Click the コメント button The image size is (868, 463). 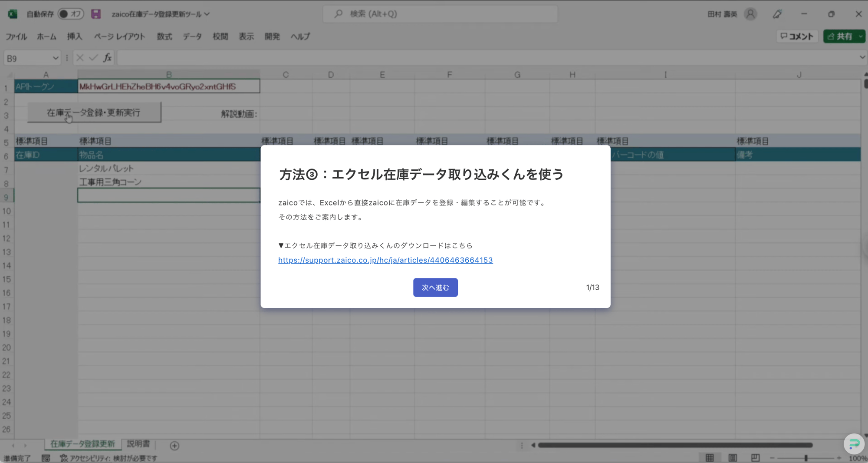797,36
